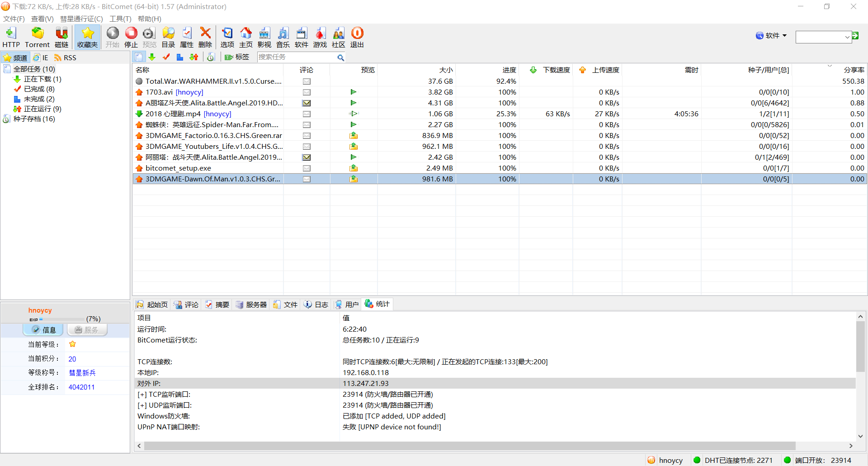This screenshot has width=868, height=466.
Task: Open the 软件 software channel icon
Action: tap(302, 38)
